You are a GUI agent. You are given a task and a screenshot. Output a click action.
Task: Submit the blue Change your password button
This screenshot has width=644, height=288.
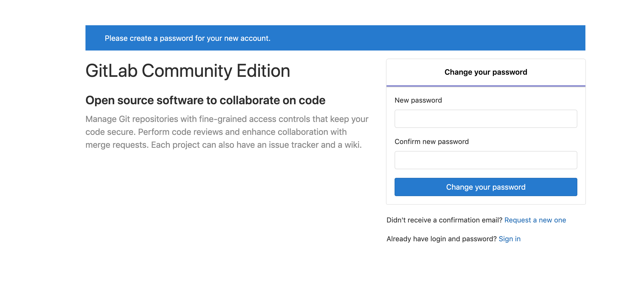[486, 187]
